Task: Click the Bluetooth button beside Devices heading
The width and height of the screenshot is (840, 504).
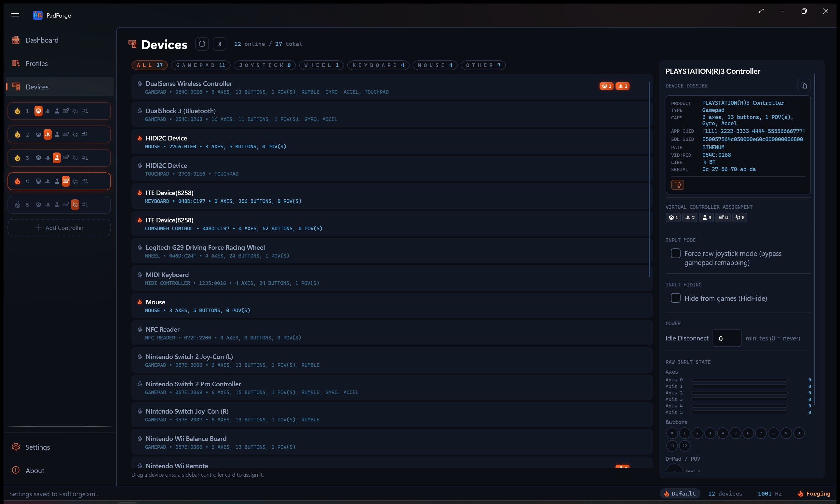Action: (220, 44)
